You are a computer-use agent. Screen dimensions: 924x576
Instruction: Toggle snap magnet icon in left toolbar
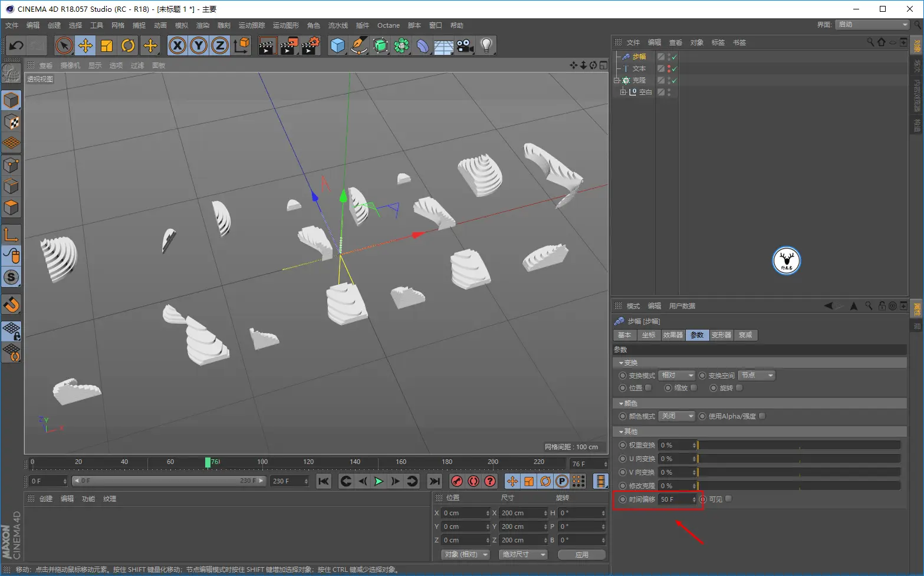[x=11, y=305]
